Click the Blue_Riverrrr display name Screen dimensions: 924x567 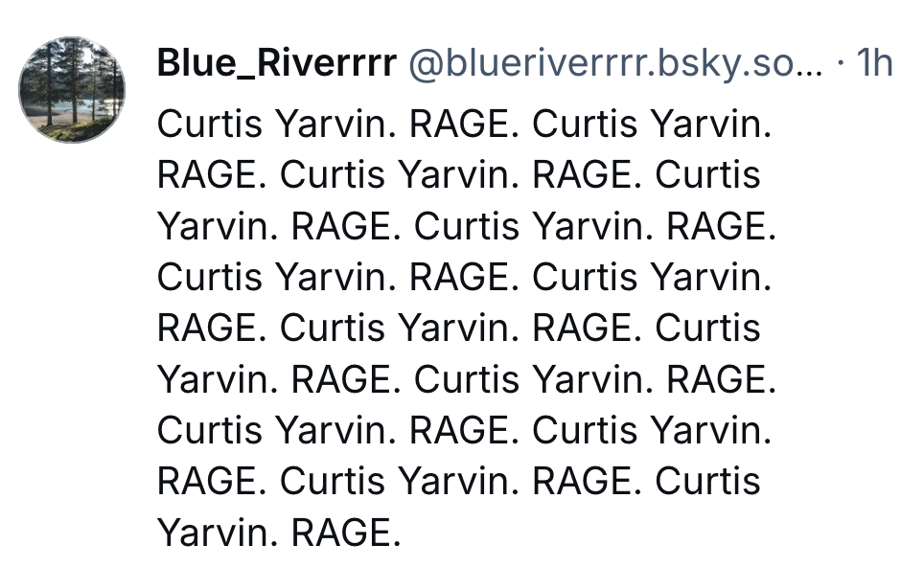coord(276,63)
